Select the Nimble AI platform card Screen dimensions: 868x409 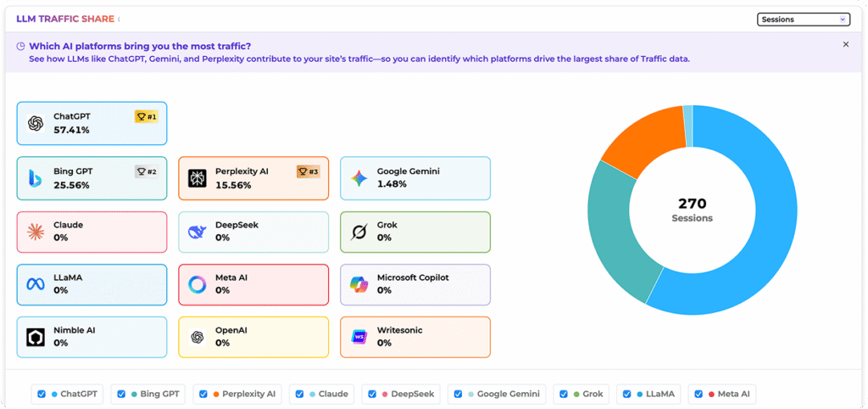(x=92, y=337)
